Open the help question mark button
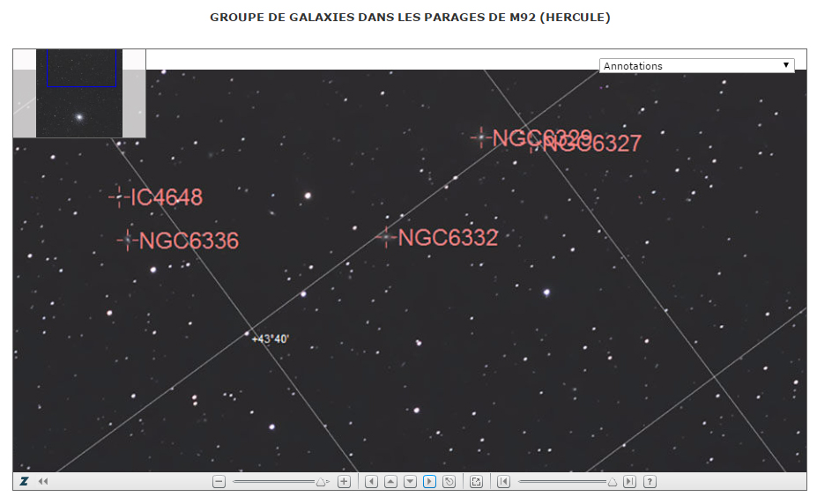Screen dimensions: 817x504 click(650, 482)
